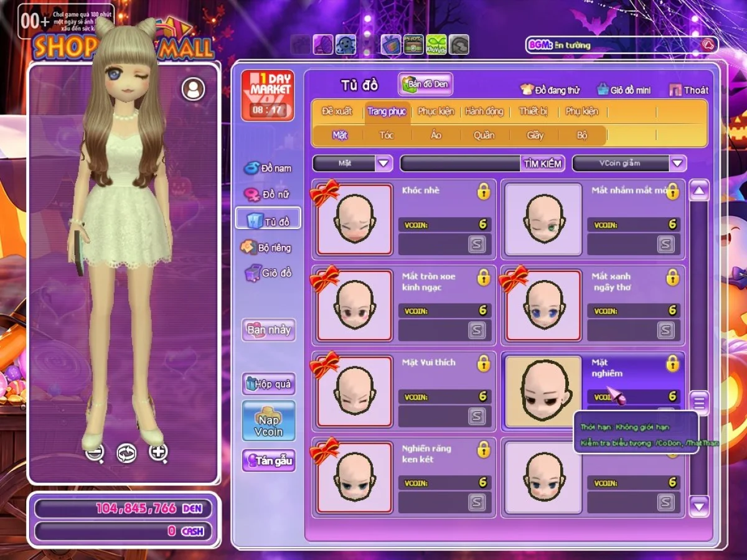The image size is (747, 560).
Task: Open the blue ghost icon in the top bar
Action: click(346, 44)
